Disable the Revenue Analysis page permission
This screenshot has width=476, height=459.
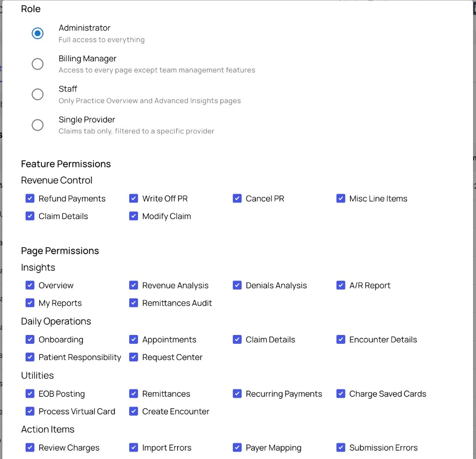[x=133, y=285]
